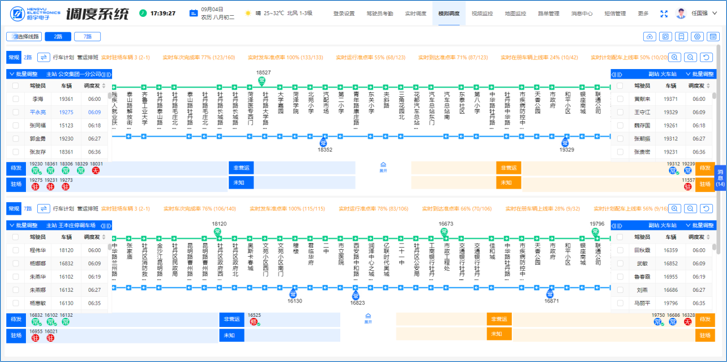Screen dimensions: 728x363
Task: Switch to the 视频监控 tab
Action: pos(482,14)
